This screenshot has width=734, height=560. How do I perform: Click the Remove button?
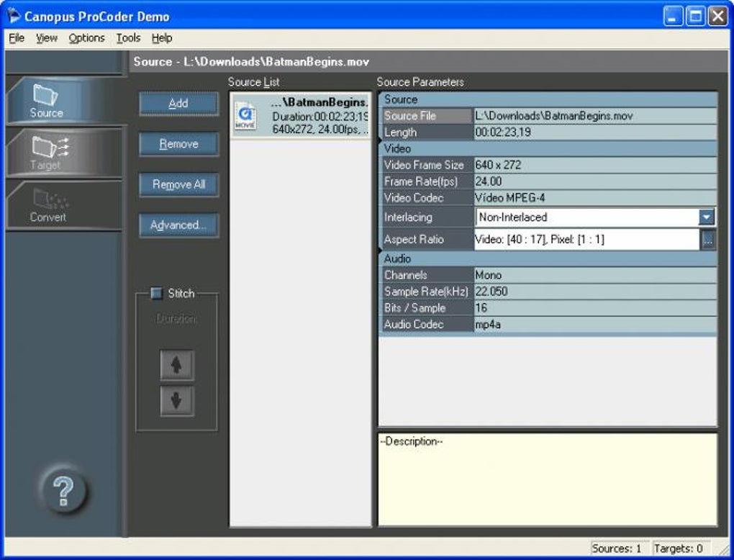178,144
